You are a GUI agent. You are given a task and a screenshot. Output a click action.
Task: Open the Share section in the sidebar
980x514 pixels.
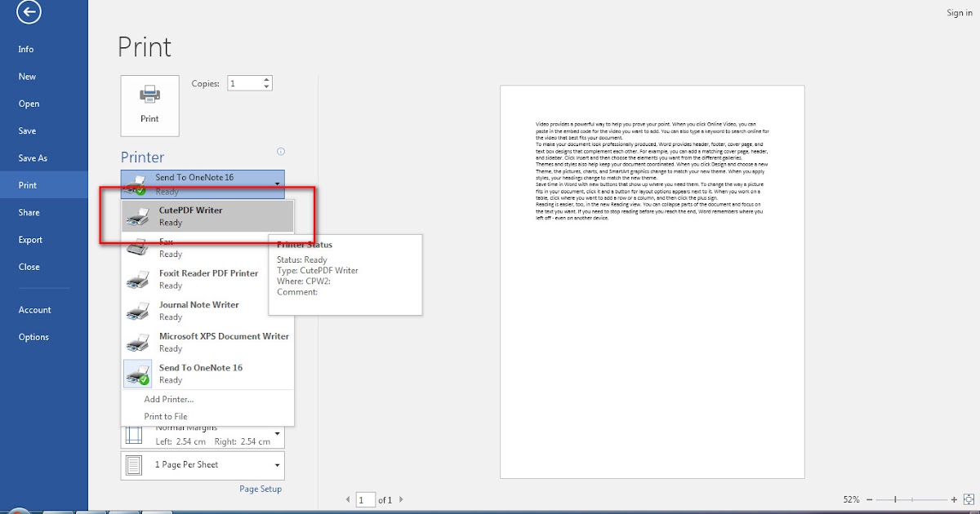[28, 212]
